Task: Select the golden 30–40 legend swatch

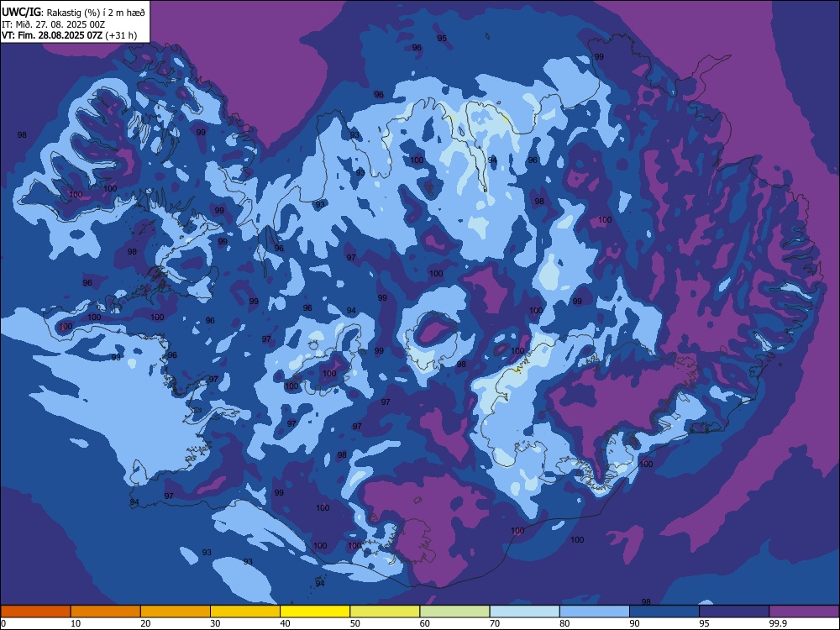Action: point(245,612)
